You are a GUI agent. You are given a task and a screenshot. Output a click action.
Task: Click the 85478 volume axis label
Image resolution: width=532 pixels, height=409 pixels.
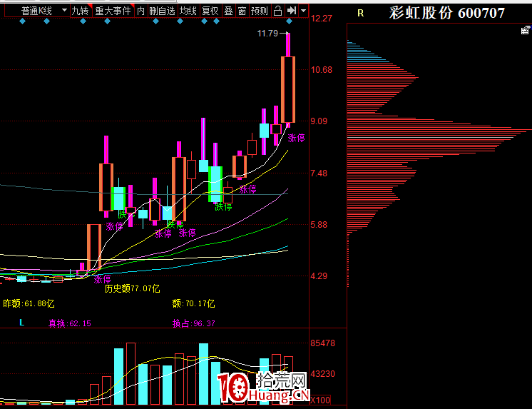pyautogui.click(x=322, y=343)
